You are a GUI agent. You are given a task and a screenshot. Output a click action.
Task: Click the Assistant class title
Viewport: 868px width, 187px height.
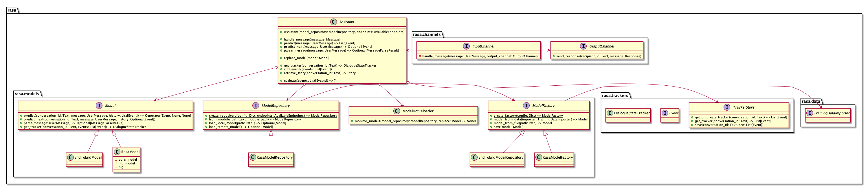point(347,22)
